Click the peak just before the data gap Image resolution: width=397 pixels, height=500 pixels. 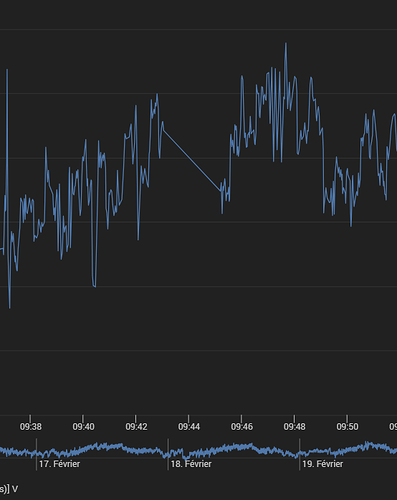(x=157, y=95)
